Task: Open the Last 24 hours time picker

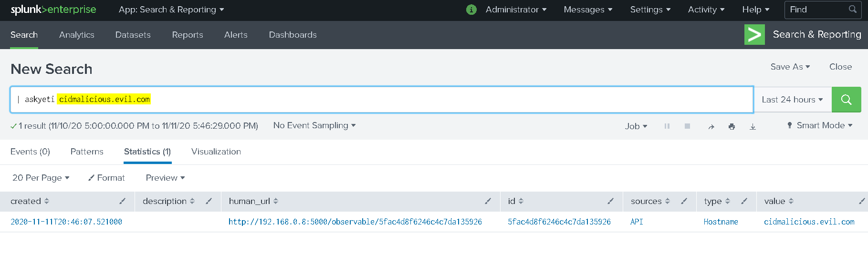Action: 793,100
